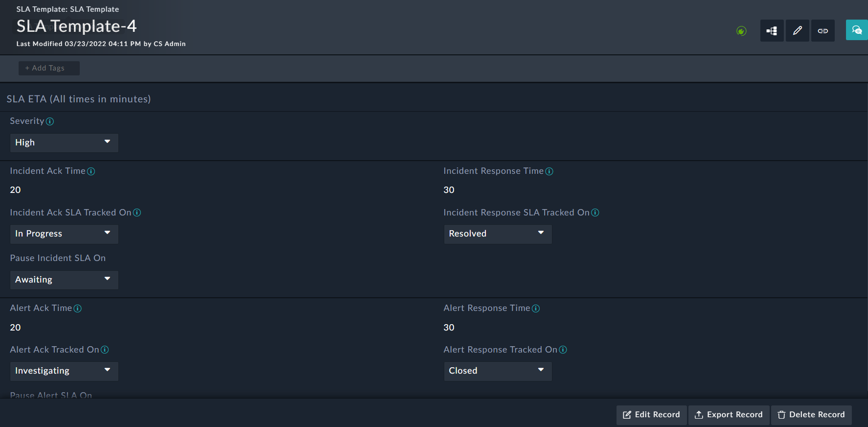Click the info icon next to Incident Response Time

549,171
